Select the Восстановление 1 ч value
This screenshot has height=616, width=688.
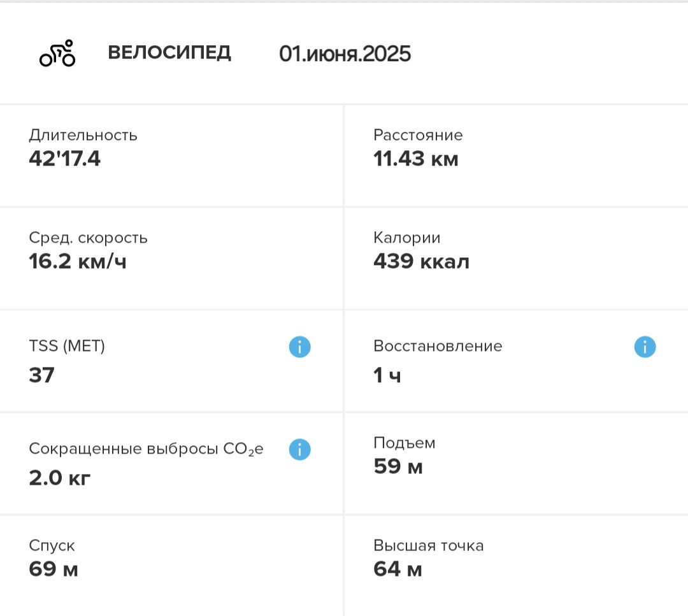click(x=387, y=376)
